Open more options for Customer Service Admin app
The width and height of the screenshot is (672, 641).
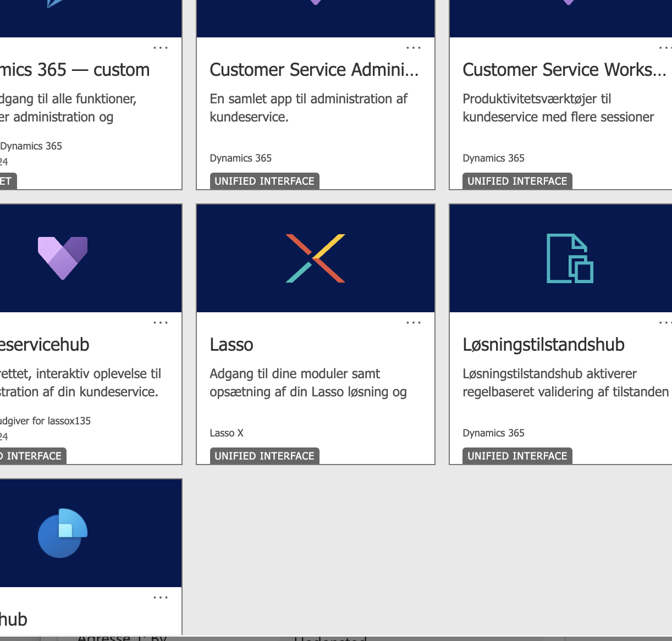click(x=414, y=48)
